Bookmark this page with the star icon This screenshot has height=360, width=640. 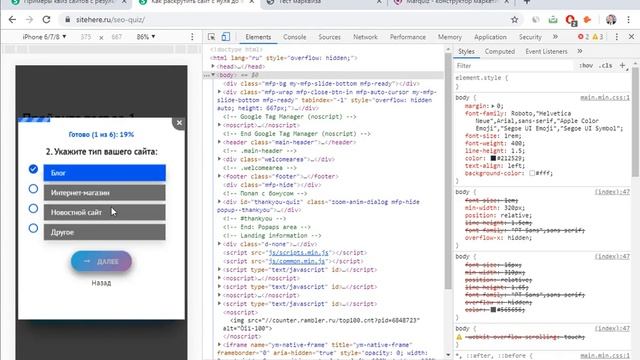click(x=514, y=20)
